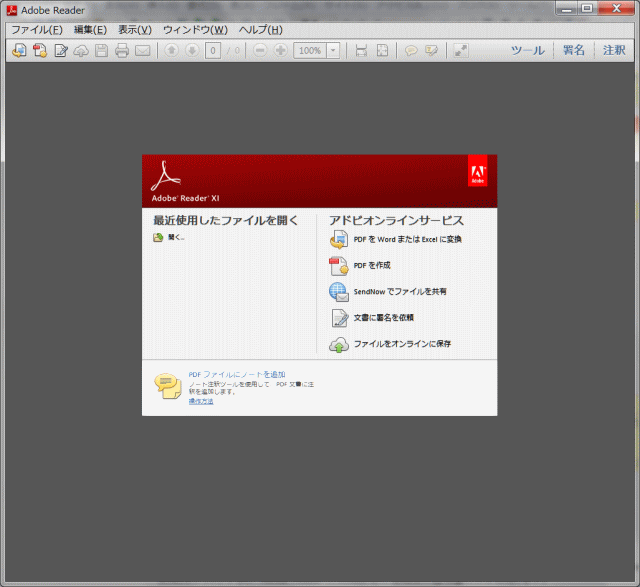Open the ツール pane
This screenshot has height=587, width=640.
point(528,50)
